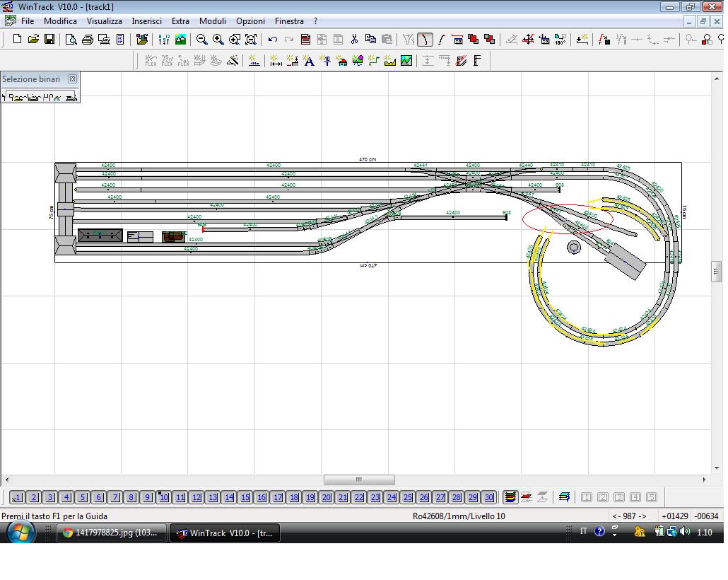This screenshot has height=580, width=728.
Task: Open the Opzioni menu
Action: click(x=250, y=21)
